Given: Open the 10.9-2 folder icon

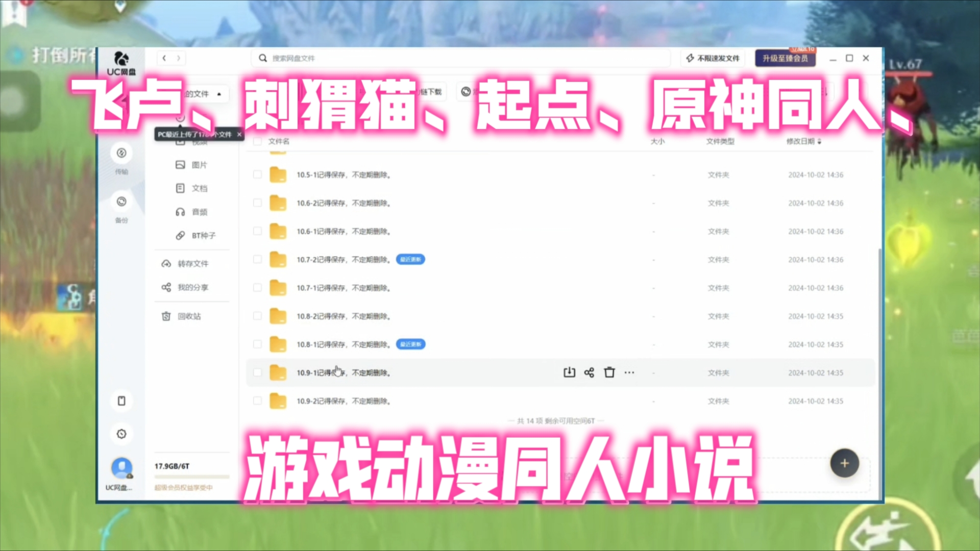Looking at the screenshot, I should coord(278,401).
